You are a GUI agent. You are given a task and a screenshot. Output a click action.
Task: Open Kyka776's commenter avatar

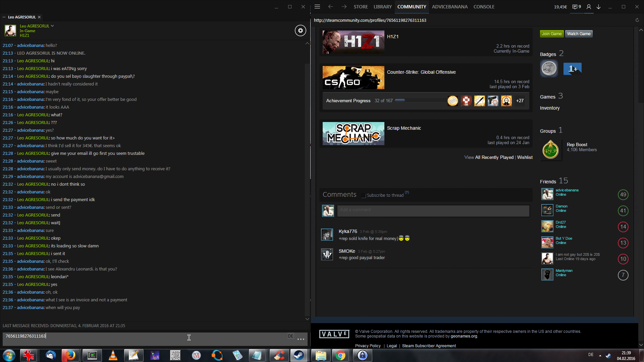(327, 235)
